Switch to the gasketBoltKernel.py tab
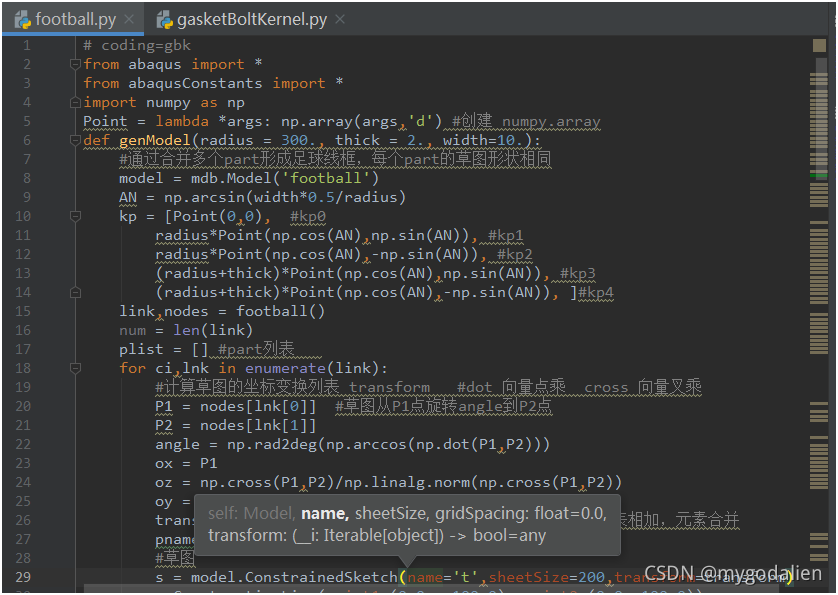The image size is (838, 595). pyautogui.click(x=251, y=20)
